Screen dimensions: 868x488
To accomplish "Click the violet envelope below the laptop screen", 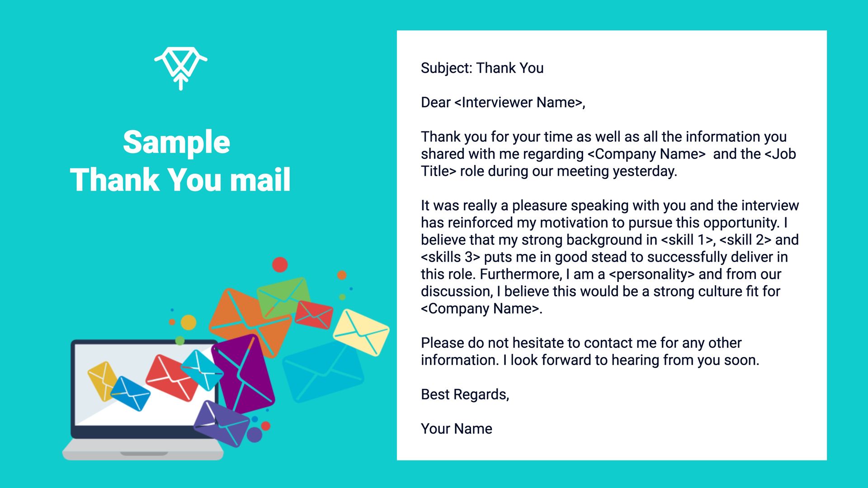I will 221,423.
